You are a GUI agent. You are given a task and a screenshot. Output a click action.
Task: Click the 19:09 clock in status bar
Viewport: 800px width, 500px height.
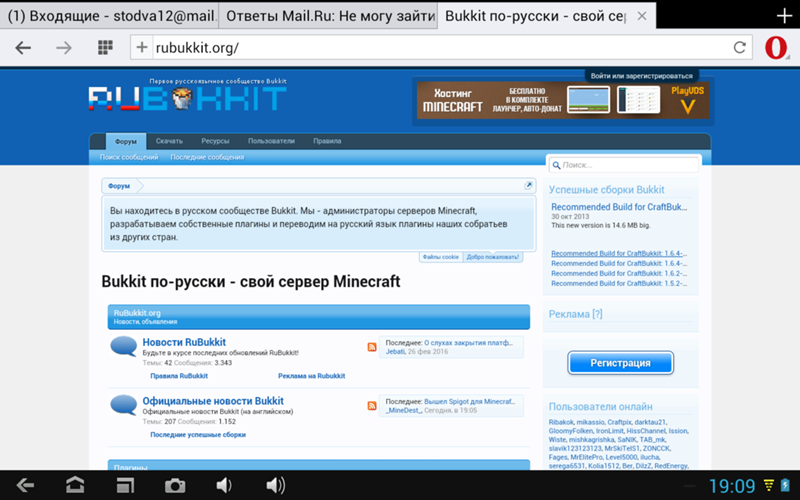tap(732, 486)
